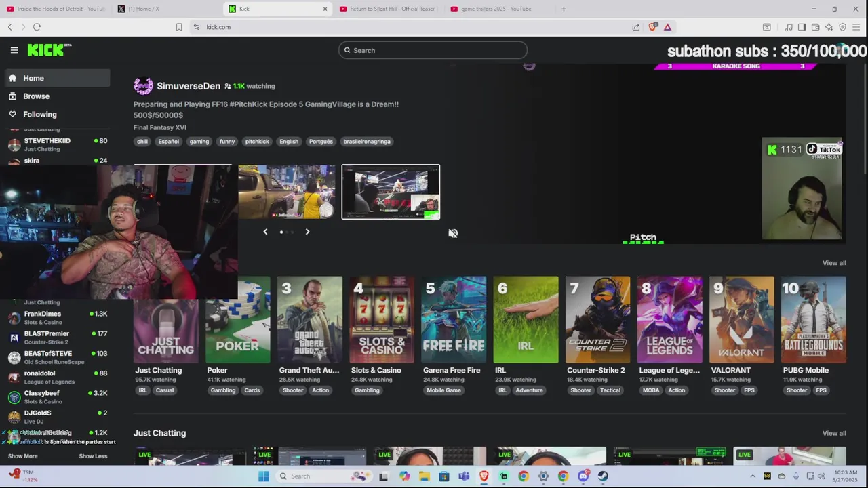
Task: Select the brasileiranagringa tag
Action: tap(367, 142)
